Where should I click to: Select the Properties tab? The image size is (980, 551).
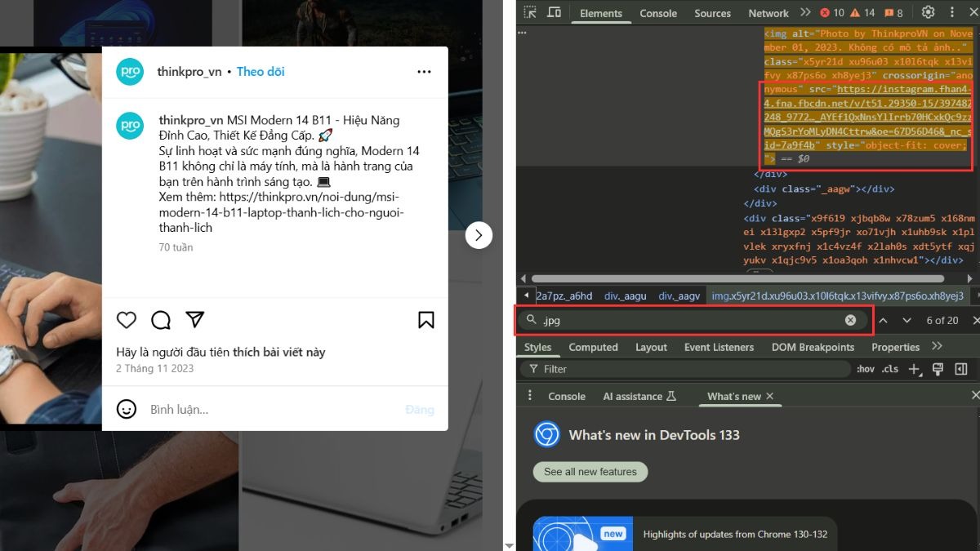tap(895, 347)
